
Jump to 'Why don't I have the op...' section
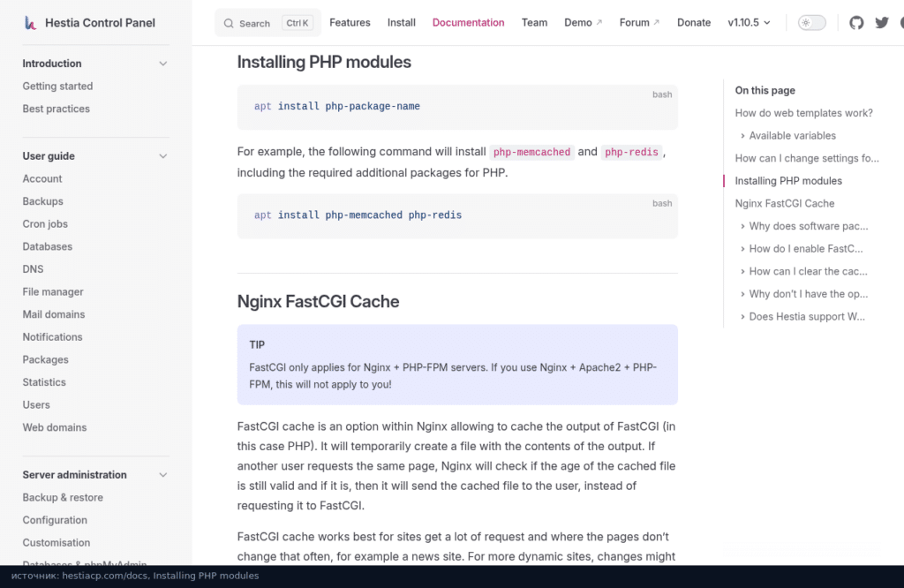(809, 294)
